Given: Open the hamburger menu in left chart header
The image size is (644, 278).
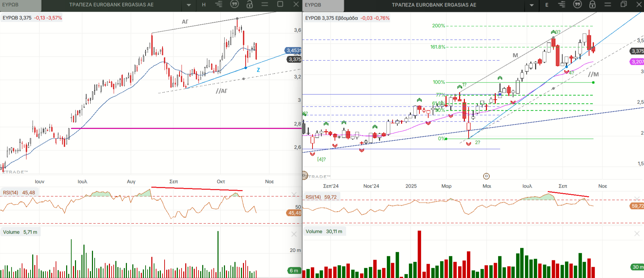Looking at the screenshot, I should [x=265, y=4].
